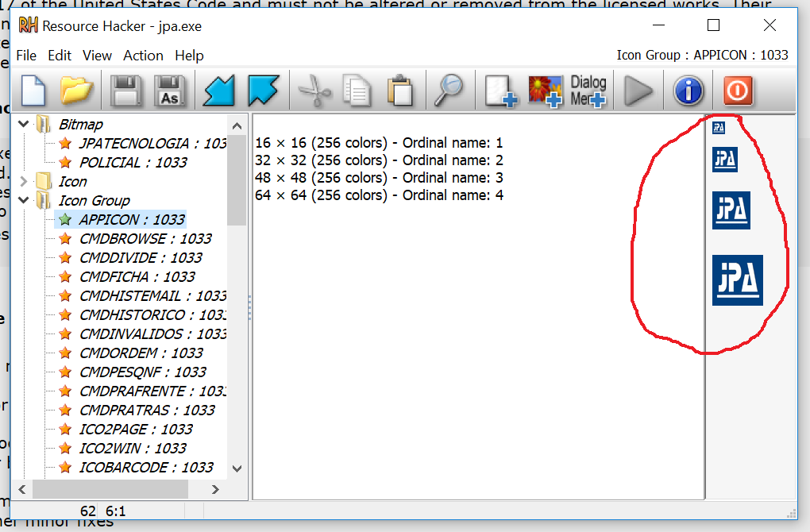Click the red power exit icon
Viewport: 810px width, 532px height.
738,91
